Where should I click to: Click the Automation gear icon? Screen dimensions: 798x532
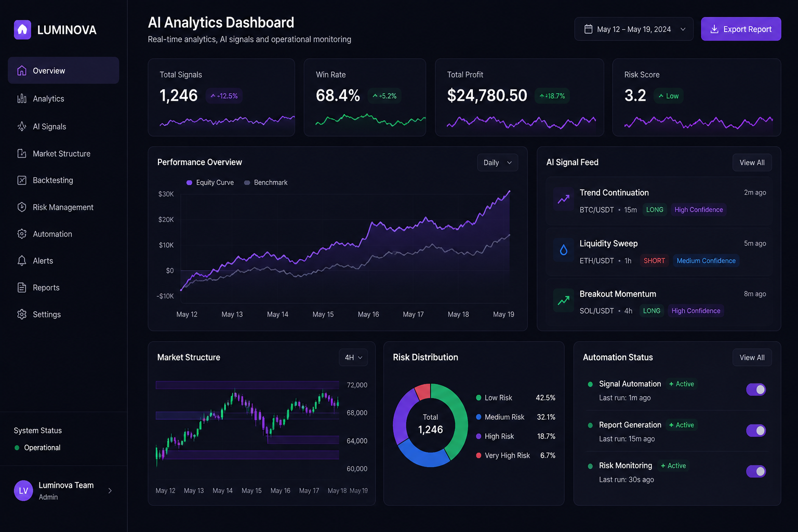point(22,234)
